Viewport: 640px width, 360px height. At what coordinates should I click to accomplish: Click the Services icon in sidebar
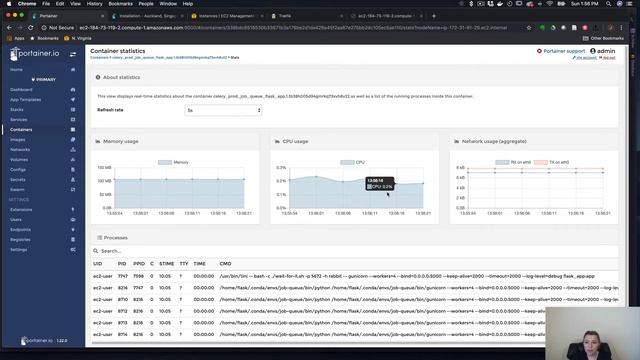[73, 120]
